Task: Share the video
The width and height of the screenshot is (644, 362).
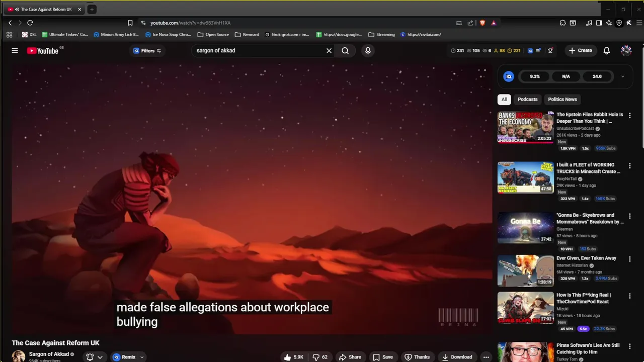Action: click(350, 357)
